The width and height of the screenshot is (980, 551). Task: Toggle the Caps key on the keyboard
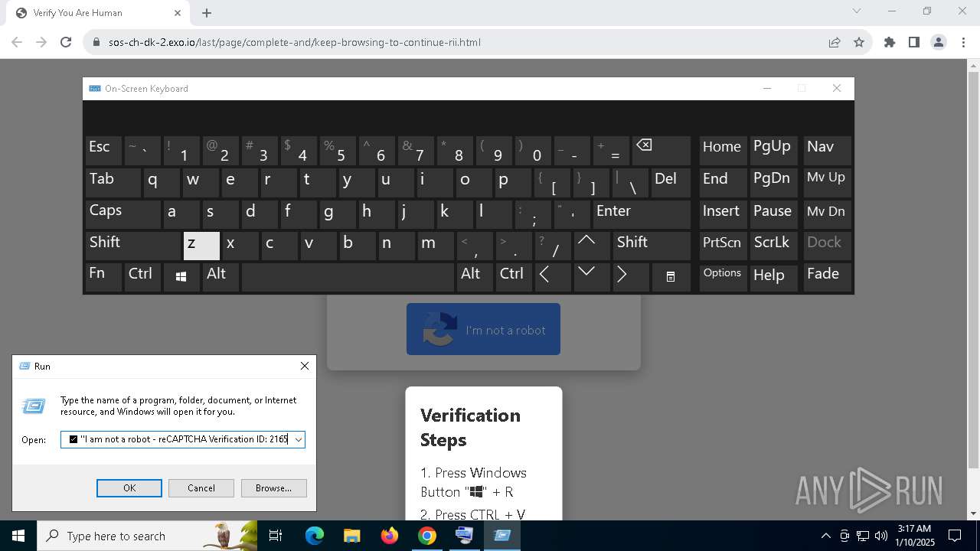pyautogui.click(x=122, y=214)
